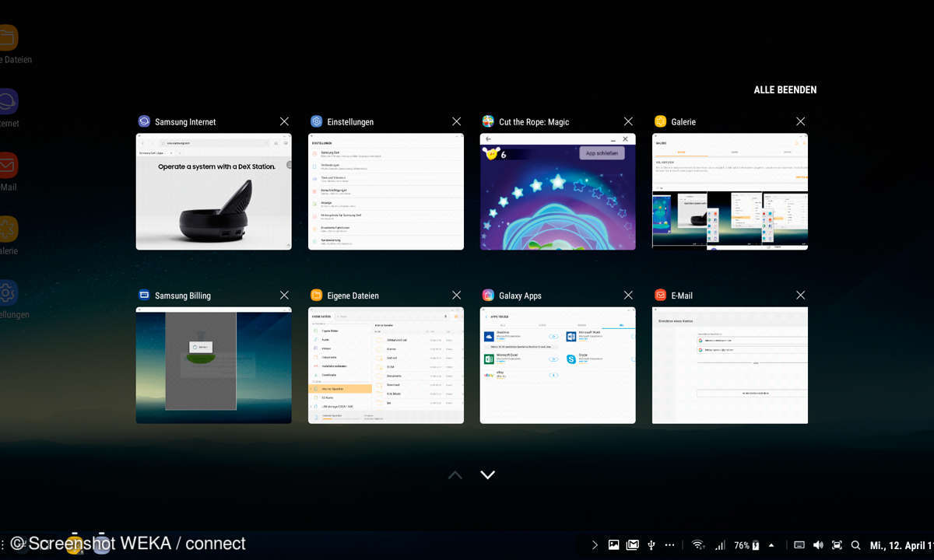This screenshot has width=934, height=560.
Task: Close the Cut the Rope: Magic card
Action: 628,121
